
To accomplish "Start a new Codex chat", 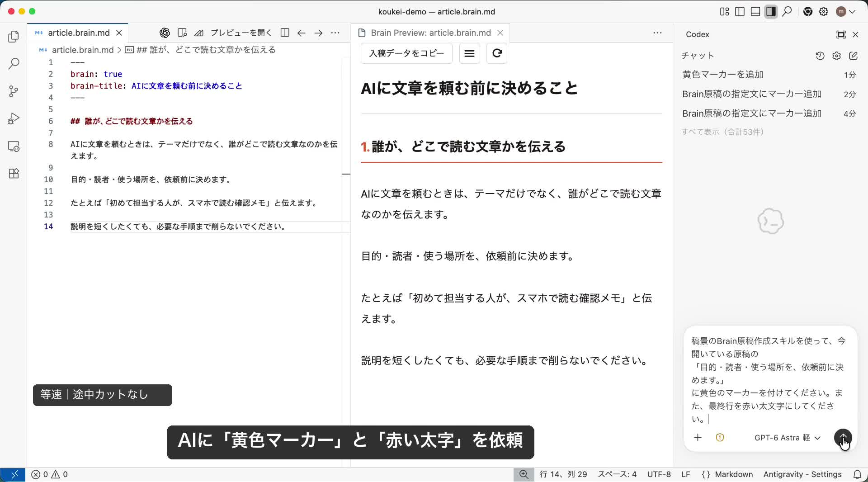I will coord(853,56).
